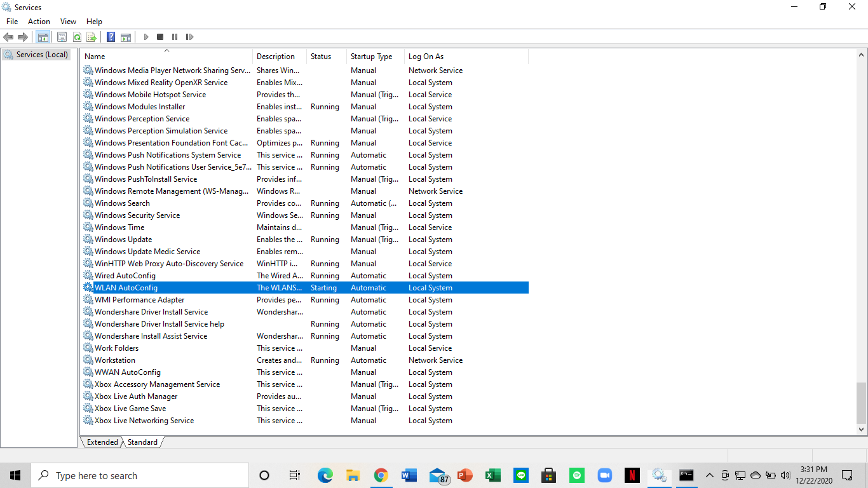868x488 pixels.
Task: Click the Export List toolbar icon
Action: click(x=92, y=37)
